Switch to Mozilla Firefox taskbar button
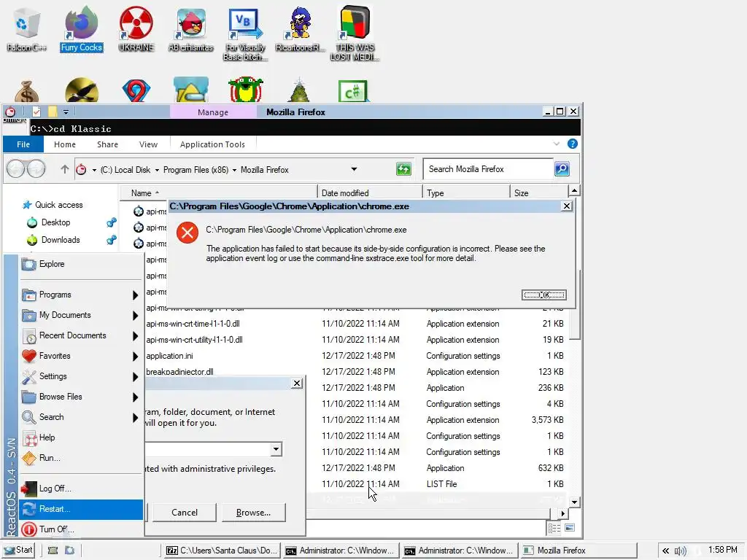 [x=578, y=551]
